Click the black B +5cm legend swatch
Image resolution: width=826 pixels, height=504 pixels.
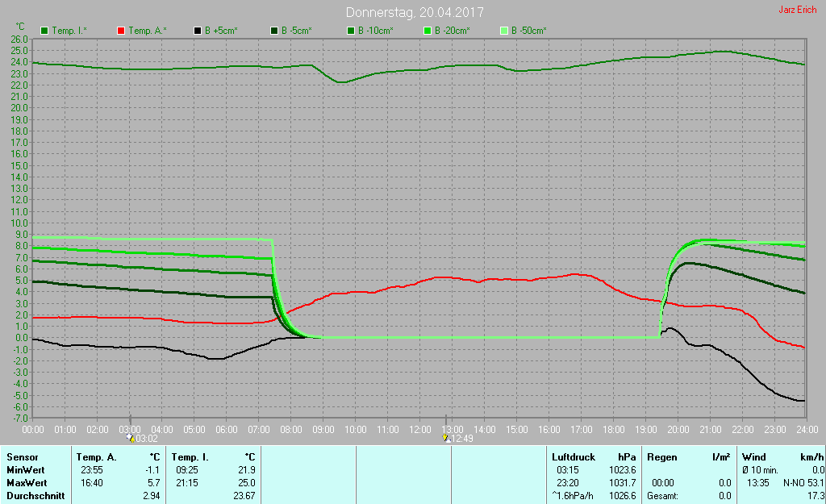pos(198,31)
